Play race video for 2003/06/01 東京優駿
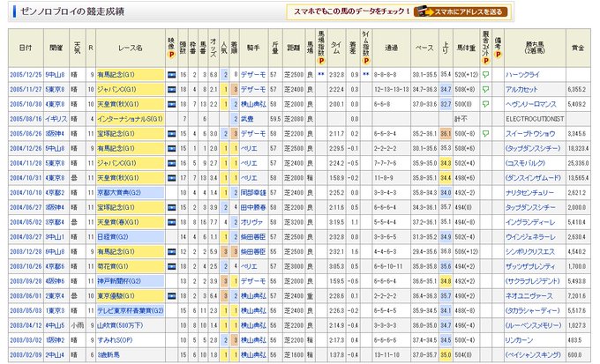This screenshot has height=364, width=600. pos(171,296)
